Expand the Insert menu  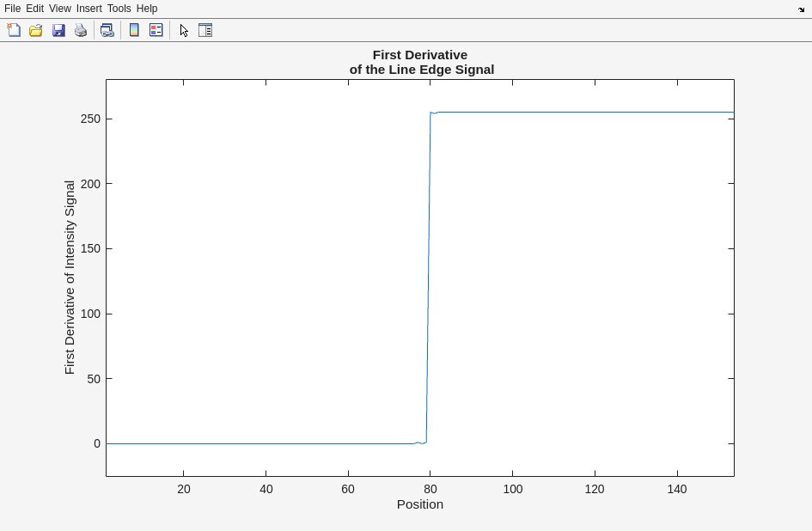[89, 9]
